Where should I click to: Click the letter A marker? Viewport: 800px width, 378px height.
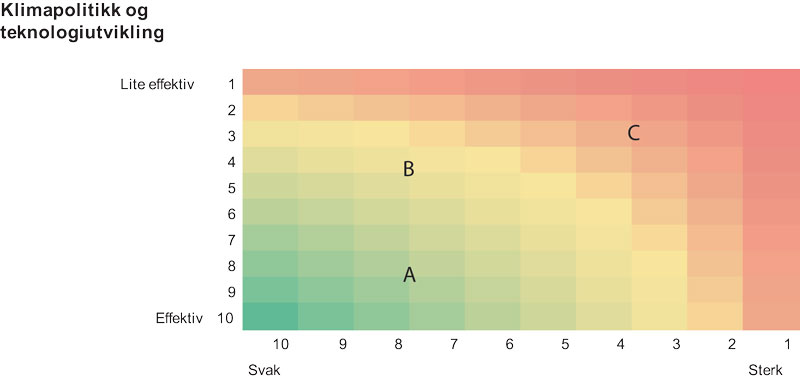(409, 275)
